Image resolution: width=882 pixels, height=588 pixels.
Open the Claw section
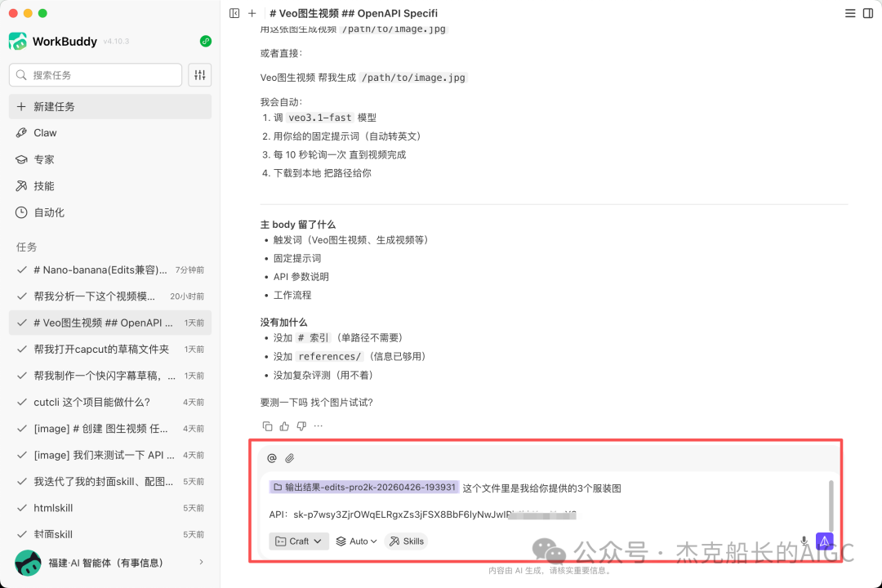(110, 133)
